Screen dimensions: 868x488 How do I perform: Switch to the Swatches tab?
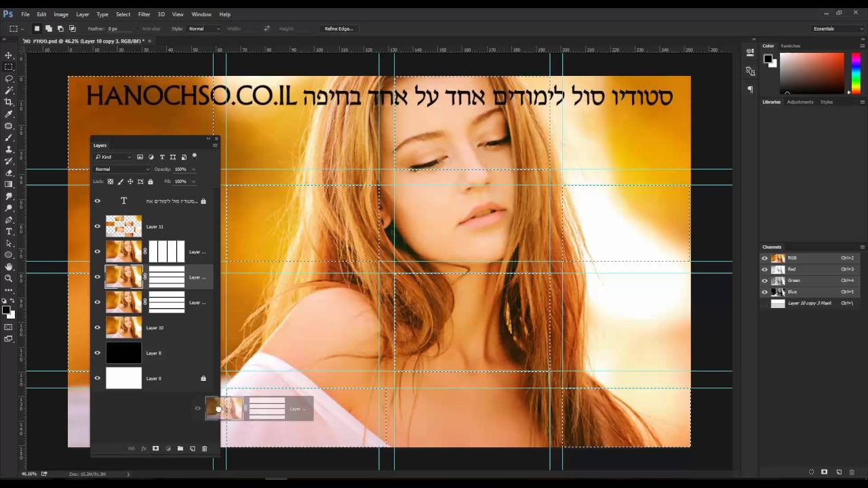coord(790,46)
